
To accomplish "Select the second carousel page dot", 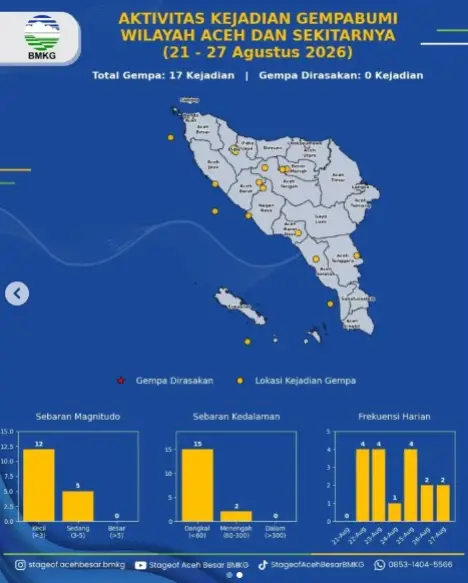I will pos(240,575).
